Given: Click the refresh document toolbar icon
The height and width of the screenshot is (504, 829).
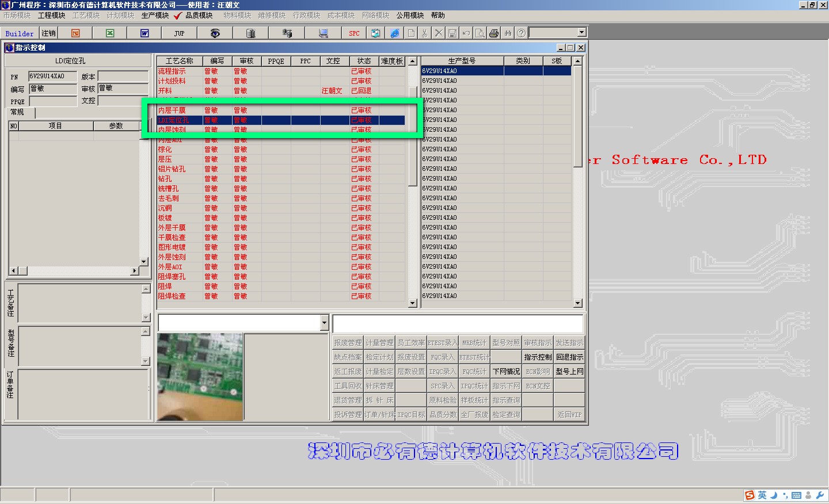Looking at the screenshot, I should pyautogui.click(x=376, y=33).
